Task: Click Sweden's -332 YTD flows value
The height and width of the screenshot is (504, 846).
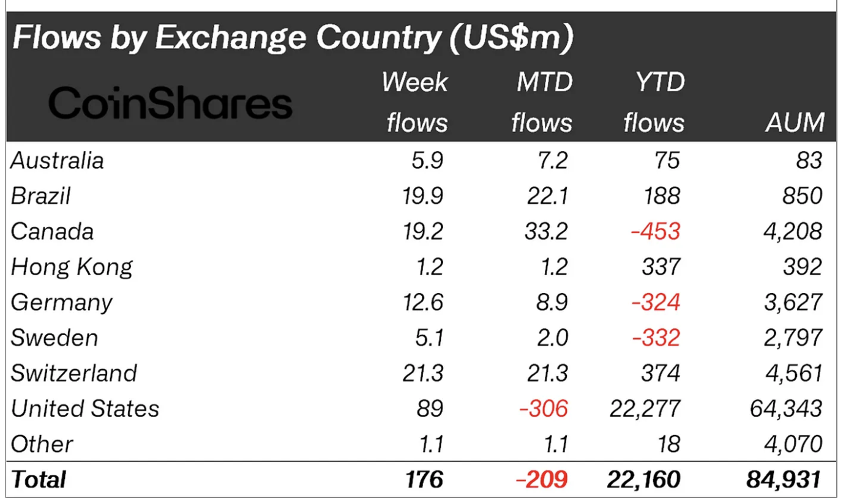Action: tap(656, 338)
